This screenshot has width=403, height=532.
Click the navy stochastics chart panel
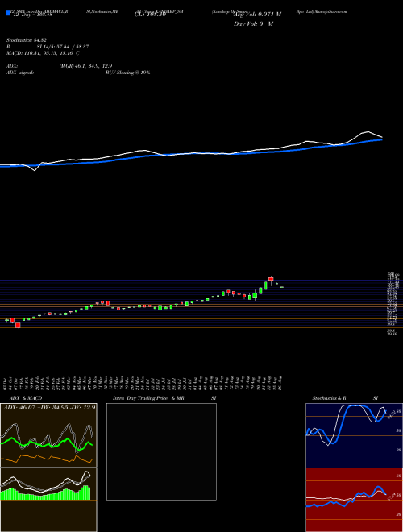[354, 435]
